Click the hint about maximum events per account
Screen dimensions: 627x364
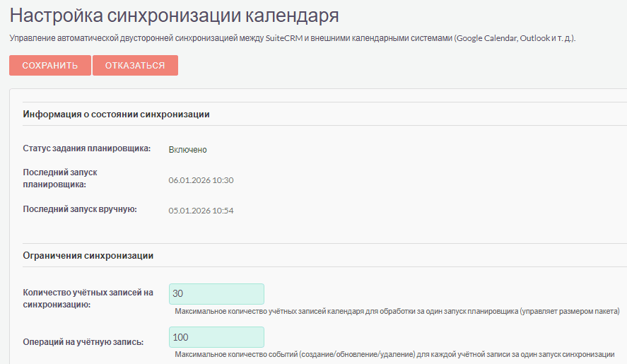pos(394,354)
